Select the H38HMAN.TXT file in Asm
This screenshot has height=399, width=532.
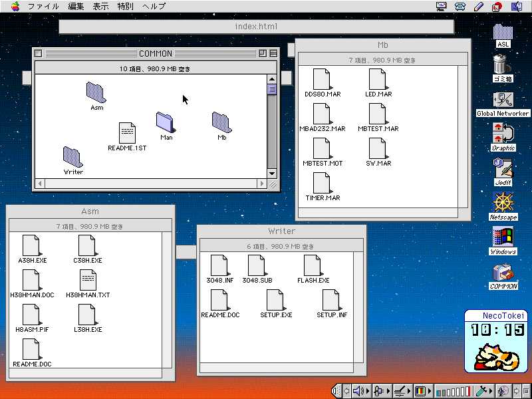(88, 280)
